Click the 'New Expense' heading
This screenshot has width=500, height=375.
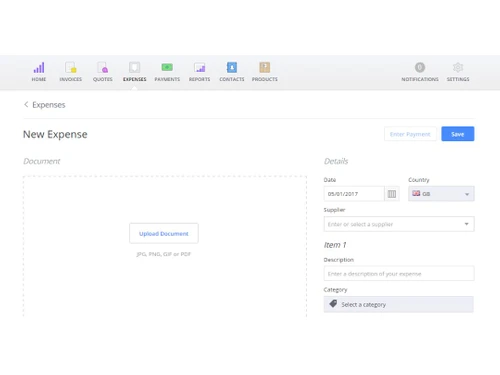(x=55, y=134)
